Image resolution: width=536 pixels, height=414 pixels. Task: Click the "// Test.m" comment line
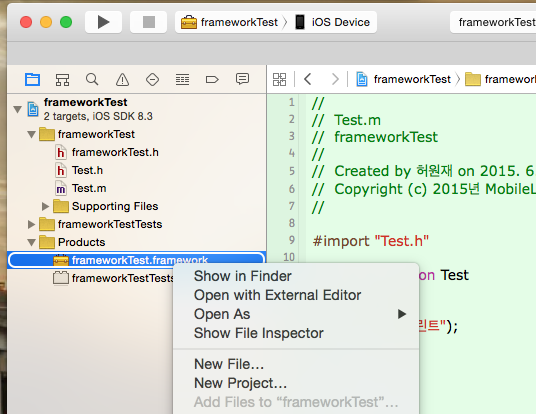(346, 120)
